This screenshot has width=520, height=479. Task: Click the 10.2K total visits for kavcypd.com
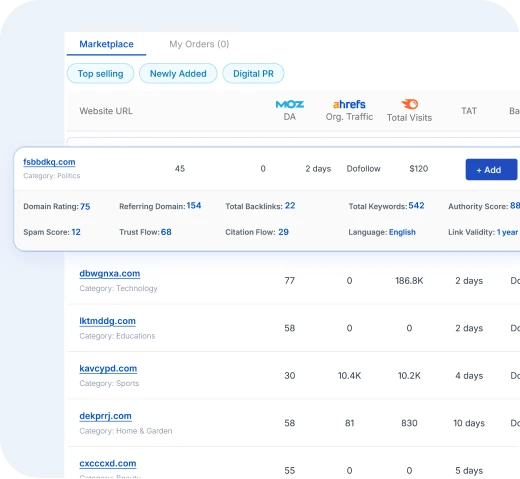pyautogui.click(x=409, y=376)
